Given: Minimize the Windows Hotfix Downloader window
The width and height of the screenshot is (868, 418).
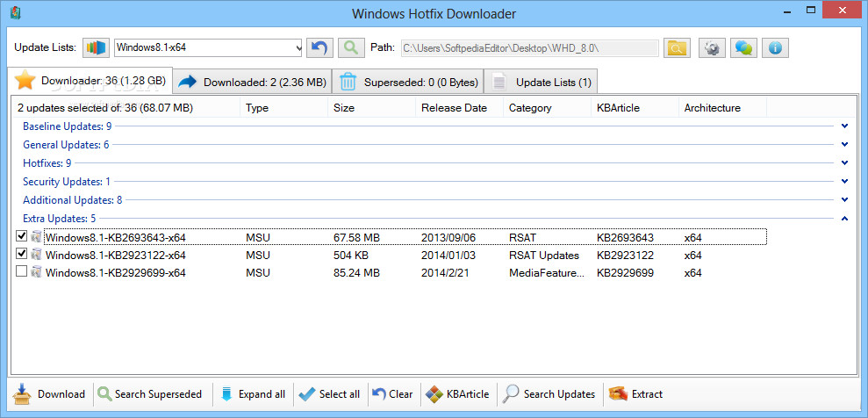Looking at the screenshot, I should coord(786,11).
